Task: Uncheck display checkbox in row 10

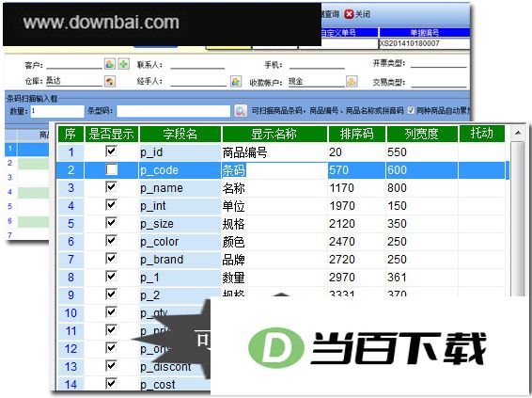Action: 111,312
